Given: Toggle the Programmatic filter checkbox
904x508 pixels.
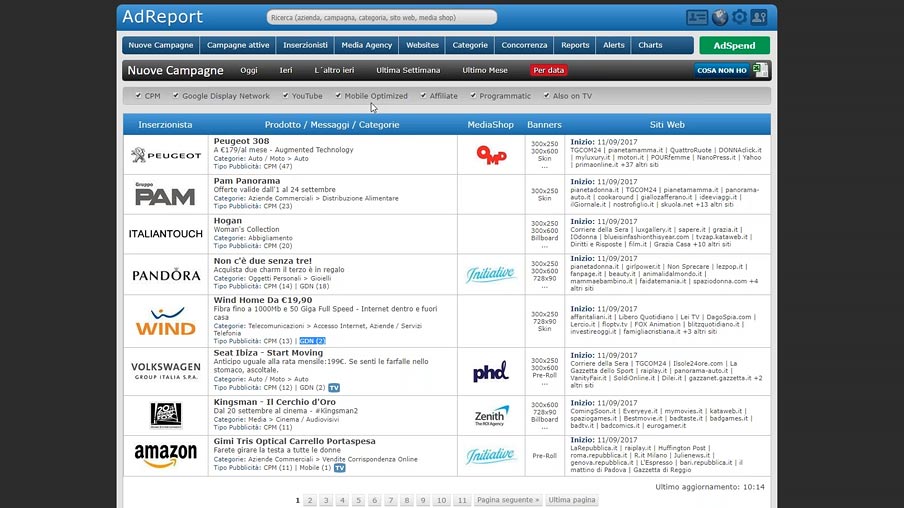Looking at the screenshot, I should coord(473,96).
